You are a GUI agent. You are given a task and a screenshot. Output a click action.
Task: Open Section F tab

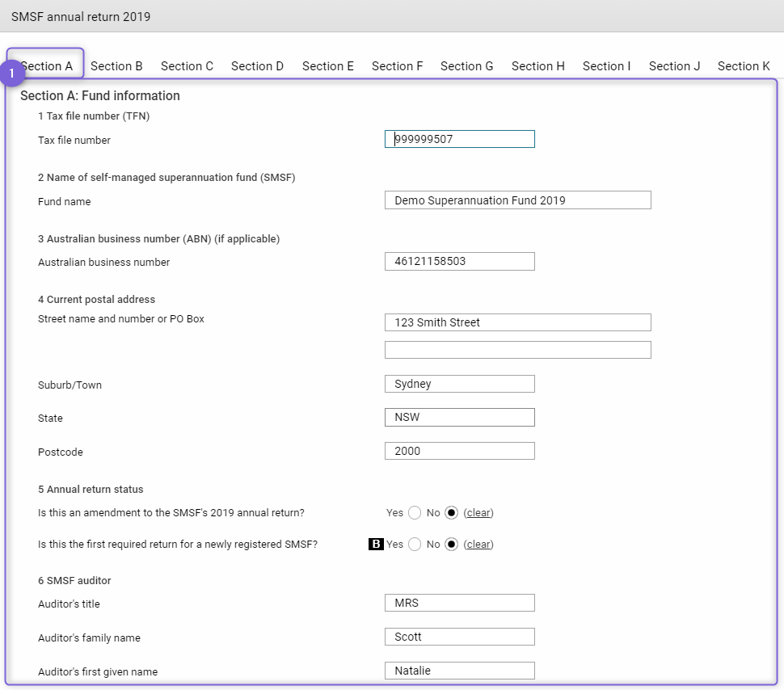pos(397,66)
